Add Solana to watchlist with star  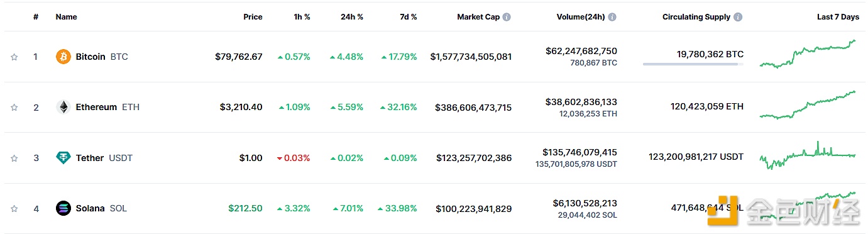pyautogui.click(x=14, y=208)
